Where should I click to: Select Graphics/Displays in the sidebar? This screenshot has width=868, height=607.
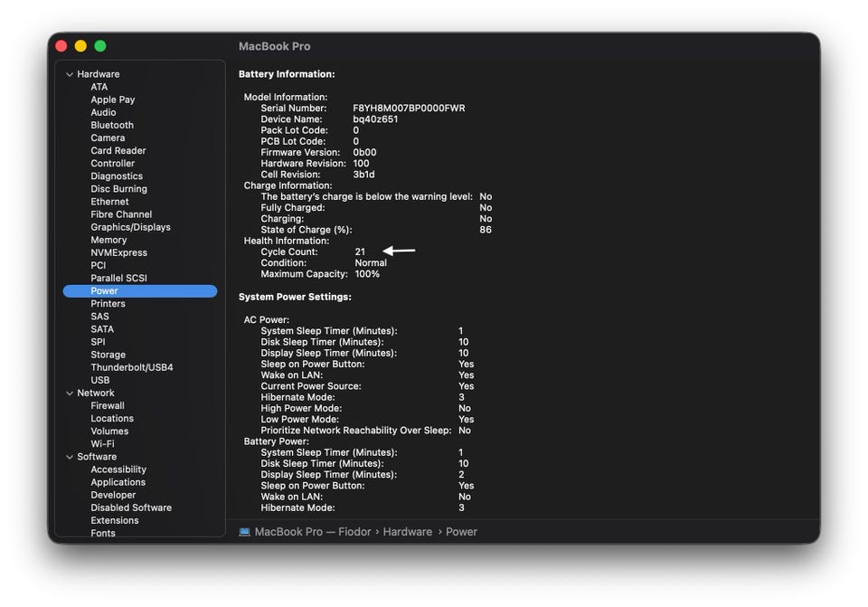(130, 227)
